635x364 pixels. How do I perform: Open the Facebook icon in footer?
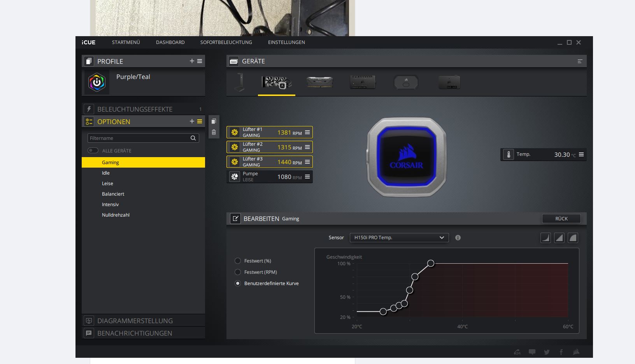(561, 352)
